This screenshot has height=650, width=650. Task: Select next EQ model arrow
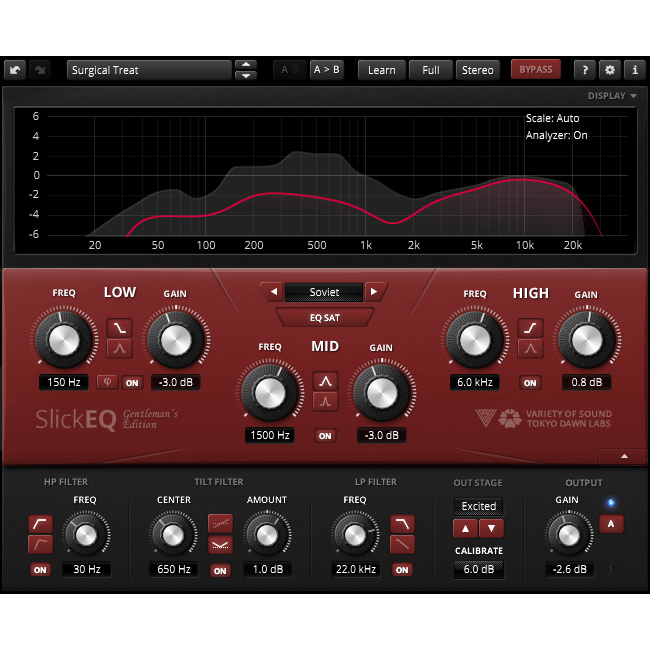tap(374, 292)
